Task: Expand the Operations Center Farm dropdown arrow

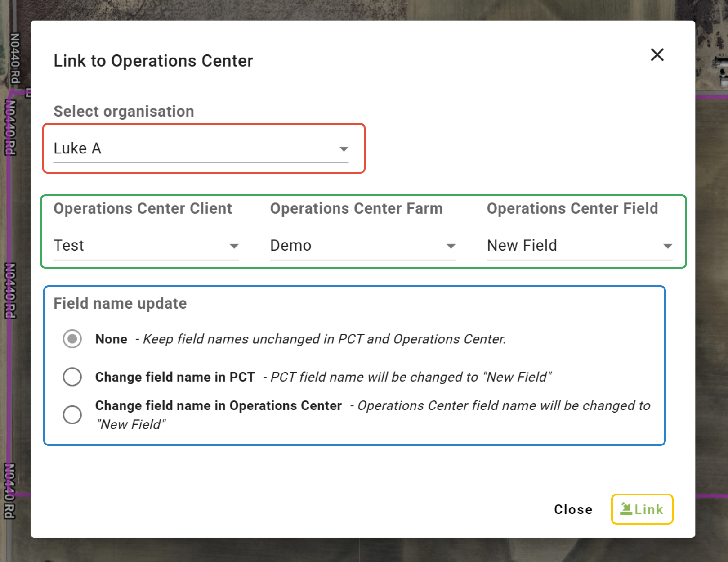Action: [451, 246]
